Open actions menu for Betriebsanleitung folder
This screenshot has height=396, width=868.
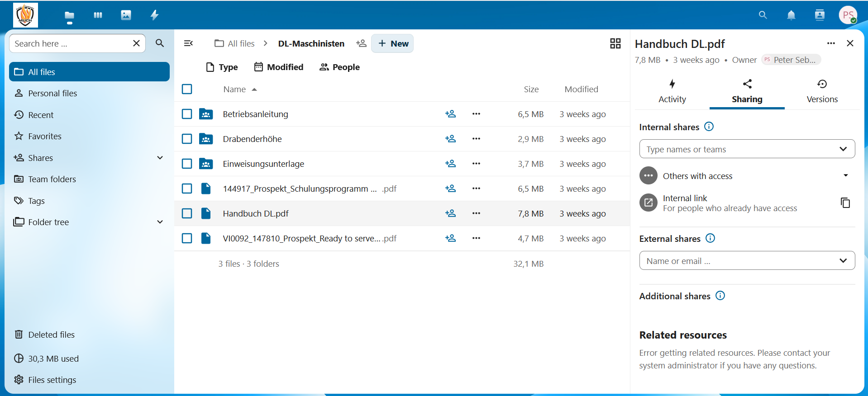coord(476,114)
